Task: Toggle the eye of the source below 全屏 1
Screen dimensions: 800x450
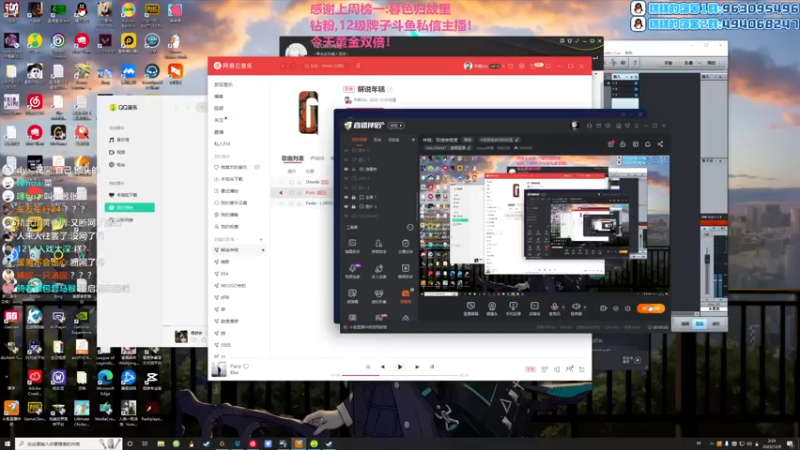Action: coord(346,207)
